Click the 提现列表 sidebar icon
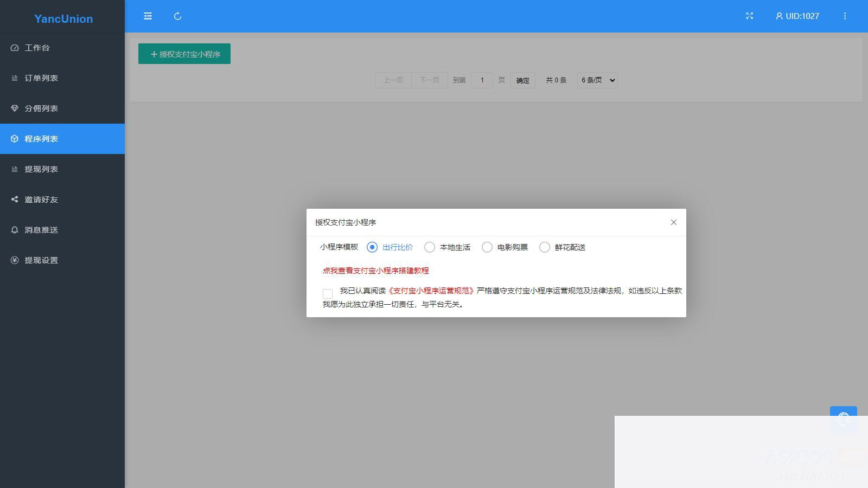 tap(15, 169)
